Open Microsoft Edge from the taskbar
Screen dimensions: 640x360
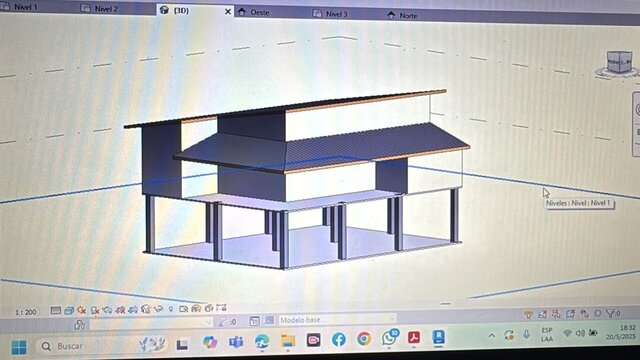coord(262,341)
